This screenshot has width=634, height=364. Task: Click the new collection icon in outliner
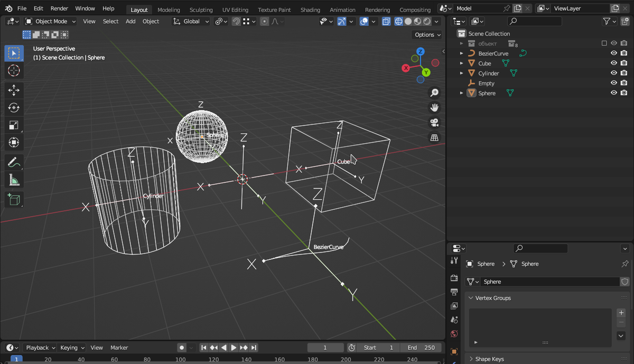coord(625,21)
